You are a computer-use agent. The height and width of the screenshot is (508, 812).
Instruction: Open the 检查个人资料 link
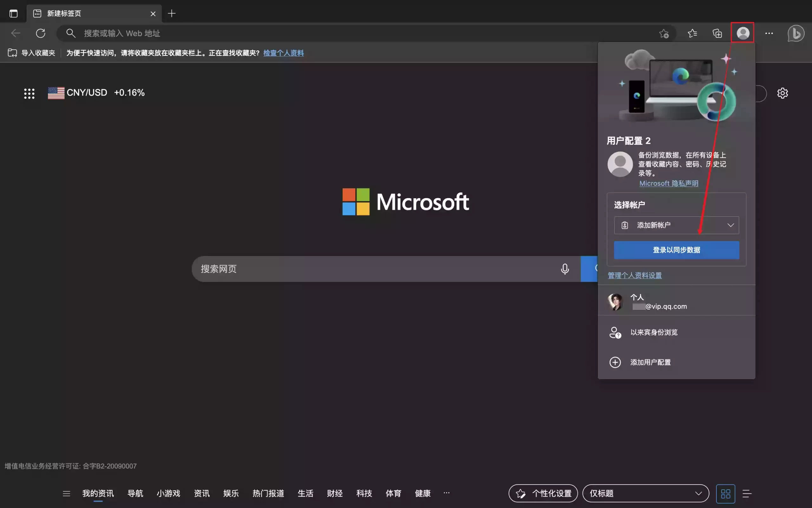click(284, 53)
